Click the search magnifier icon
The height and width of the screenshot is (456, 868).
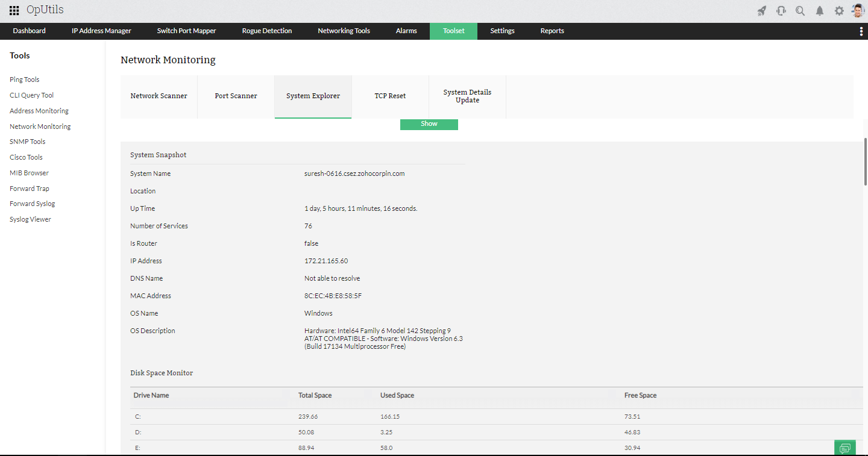(800, 10)
